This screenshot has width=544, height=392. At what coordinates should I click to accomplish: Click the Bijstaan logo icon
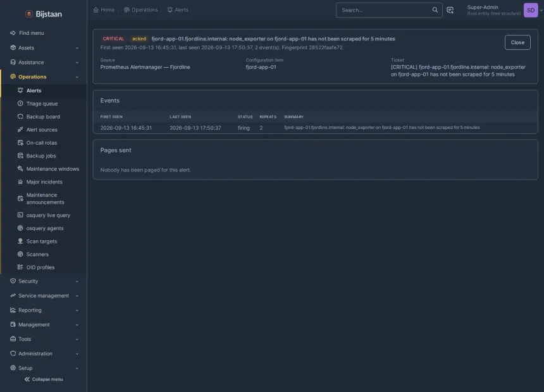click(x=29, y=14)
